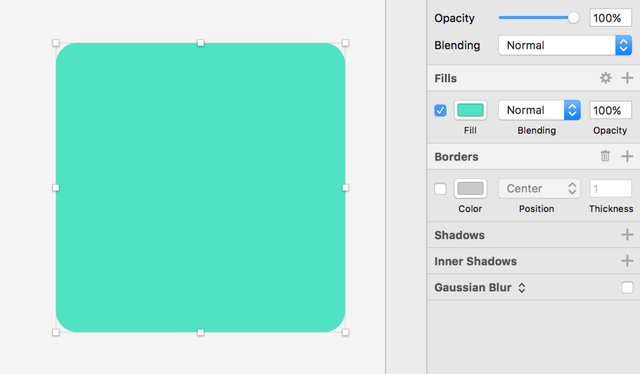Add a shadow with the plus icon

627,235
